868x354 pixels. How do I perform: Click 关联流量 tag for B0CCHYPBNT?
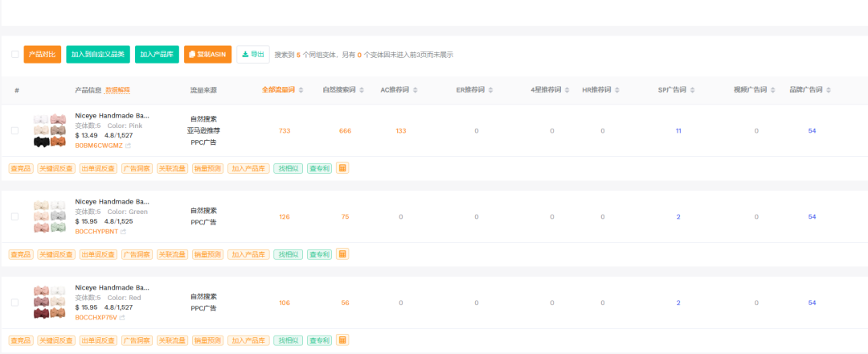173,254
